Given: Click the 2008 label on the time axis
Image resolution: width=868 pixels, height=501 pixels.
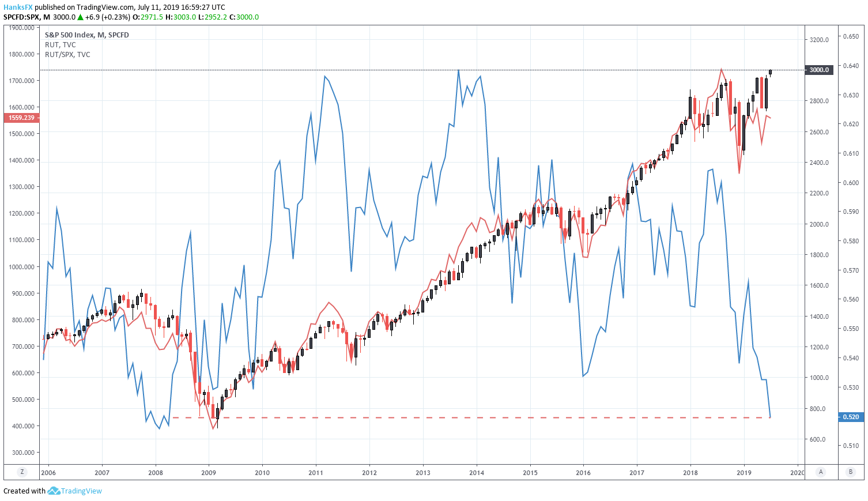Looking at the screenshot, I should point(156,473).
